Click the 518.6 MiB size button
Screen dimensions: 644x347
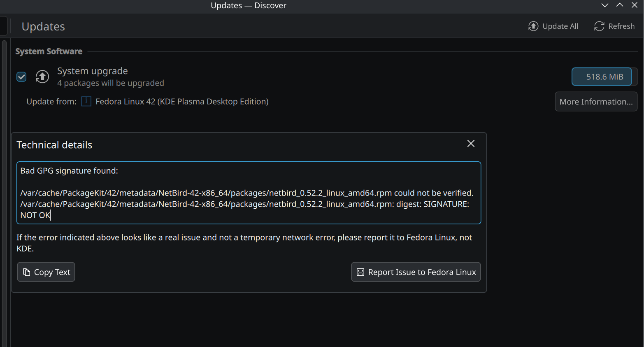601,77
